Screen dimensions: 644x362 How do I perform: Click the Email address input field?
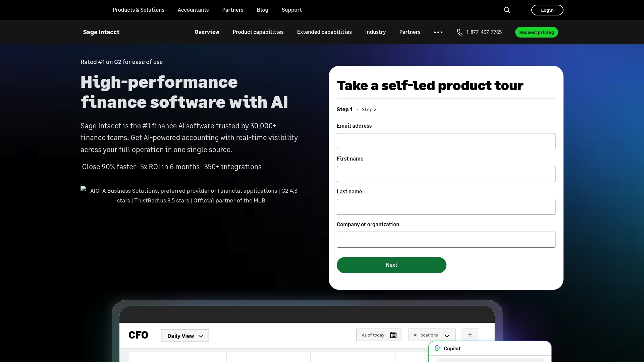(446, 141)
